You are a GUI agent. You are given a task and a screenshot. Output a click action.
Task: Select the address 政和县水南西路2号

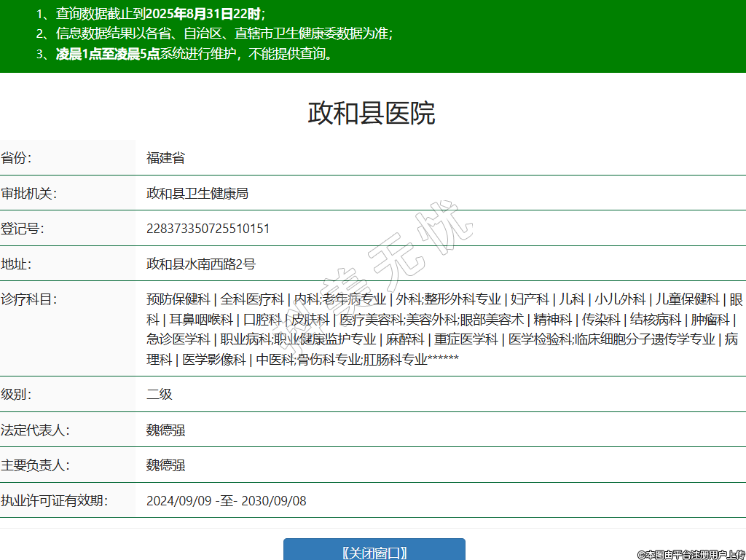click(201, 264)
